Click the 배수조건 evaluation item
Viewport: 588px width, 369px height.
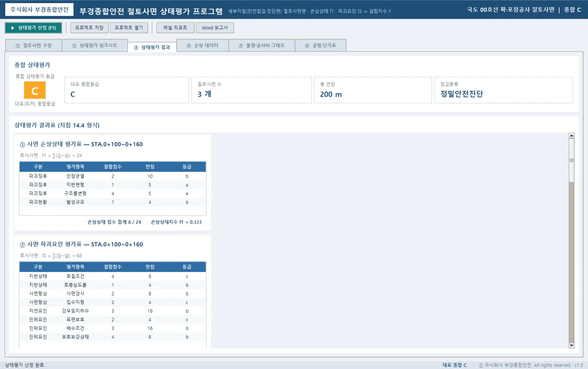coord(75,328)
